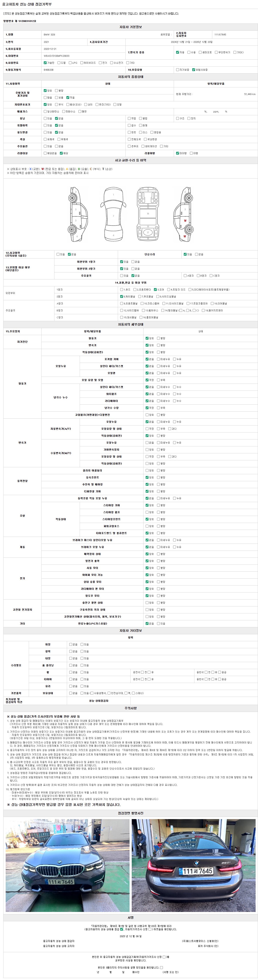Viewport: 258px width, 980px height.
Task: Select the LPG fuel checkbox
Action: click(70, 63)
